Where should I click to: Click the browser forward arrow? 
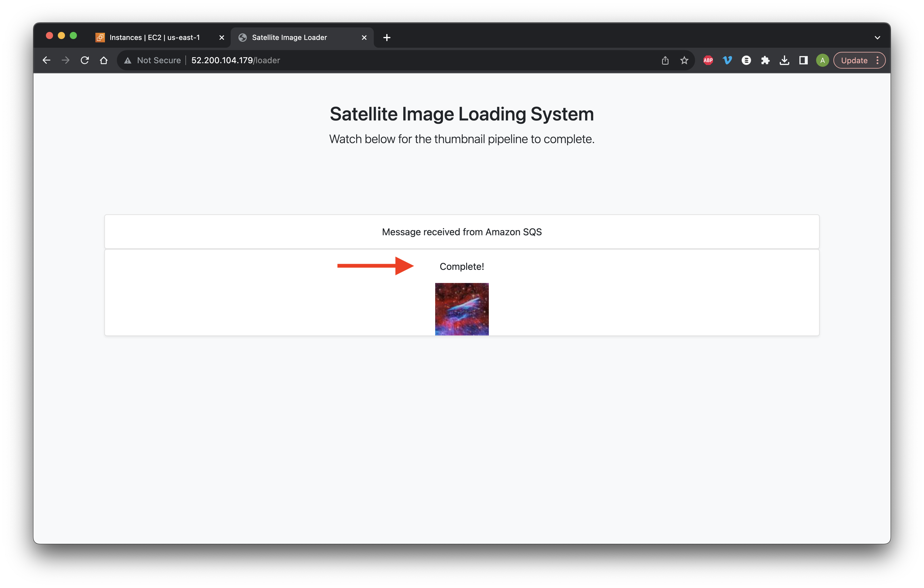pyautogui.click(x=66, y=60)
